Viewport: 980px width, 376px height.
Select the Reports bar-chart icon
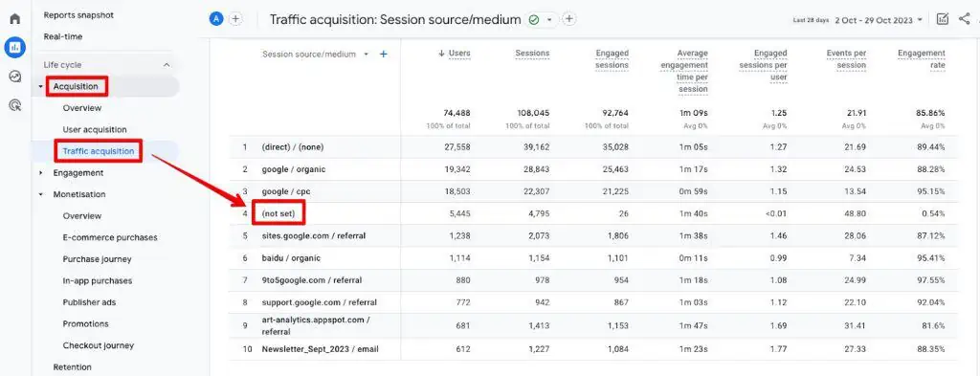[x=15, y=47]
